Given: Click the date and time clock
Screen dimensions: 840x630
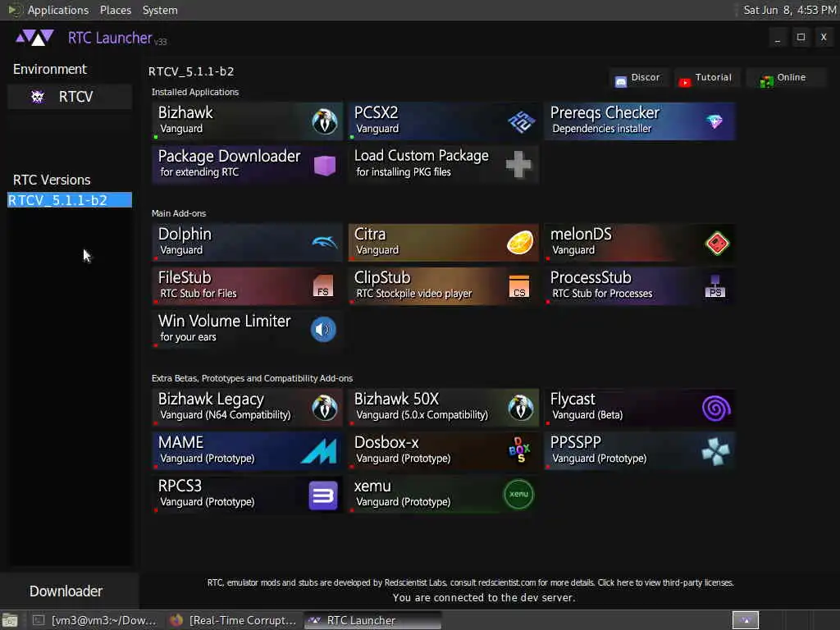Looking at the screenshot, I should [x=790, y=10].
